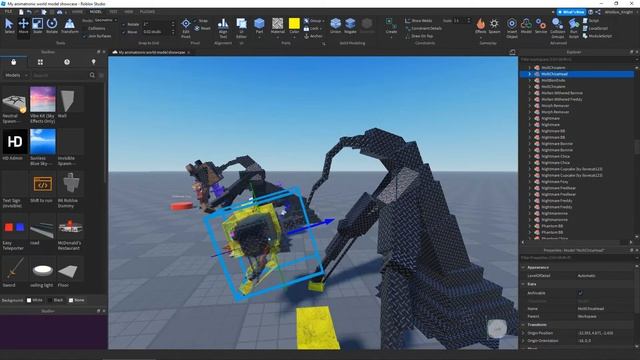Open the Service insert tool

point(541,26)
